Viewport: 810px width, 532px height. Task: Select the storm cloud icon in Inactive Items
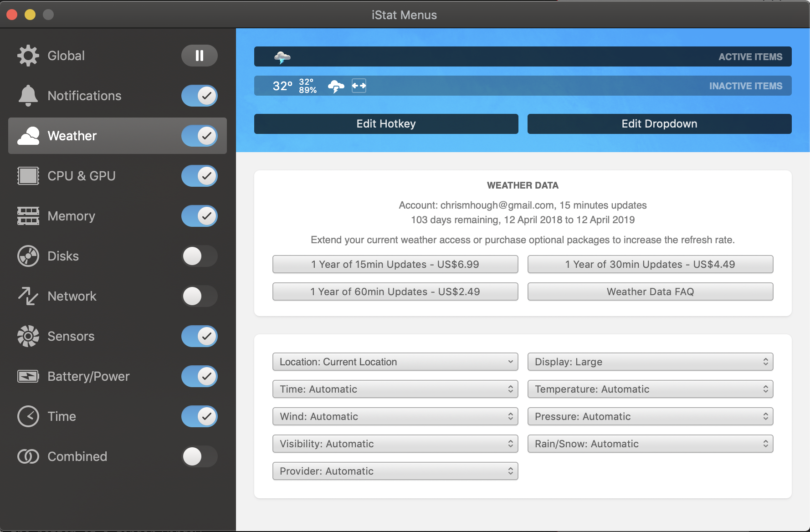[336, 86]
